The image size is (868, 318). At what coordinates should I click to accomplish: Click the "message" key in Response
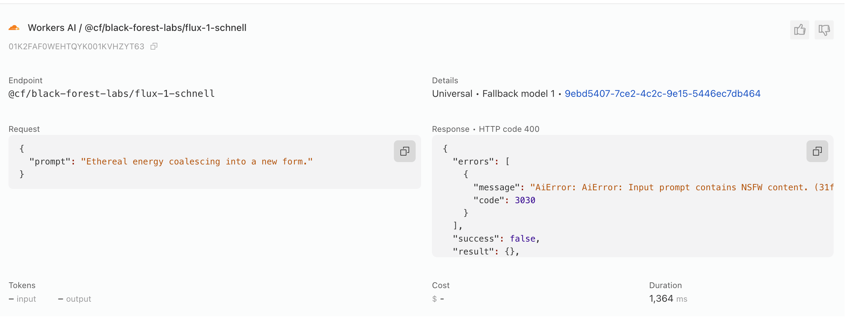496,188
